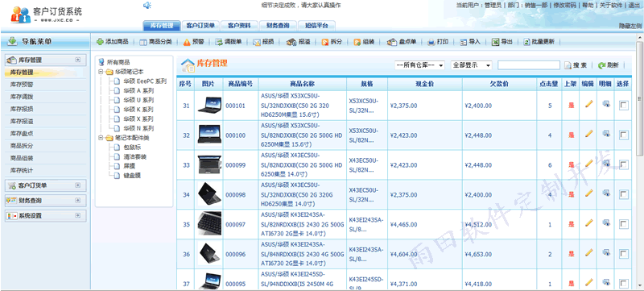Image resolution: width=644 pixels, height=291 pixels.
Task: Check the selection box for row 35
Action: point(623,224)
